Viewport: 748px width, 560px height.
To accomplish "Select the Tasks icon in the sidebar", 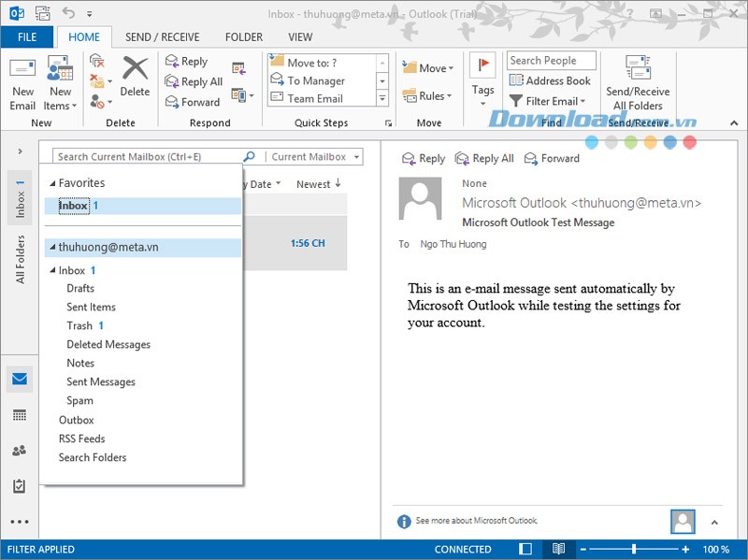I will [x=19, y=487].
